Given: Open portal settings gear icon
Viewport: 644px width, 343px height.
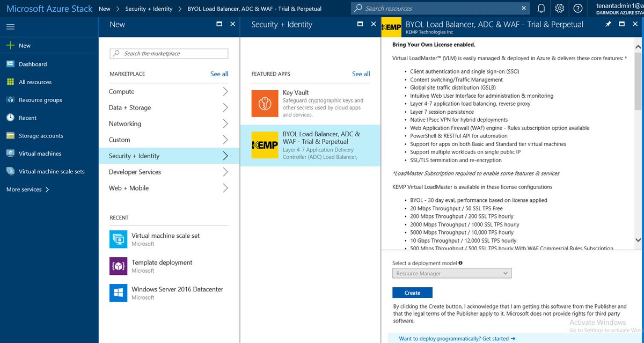Looking at the screenshot, I should pyautogui.click(x=560, y=9).
